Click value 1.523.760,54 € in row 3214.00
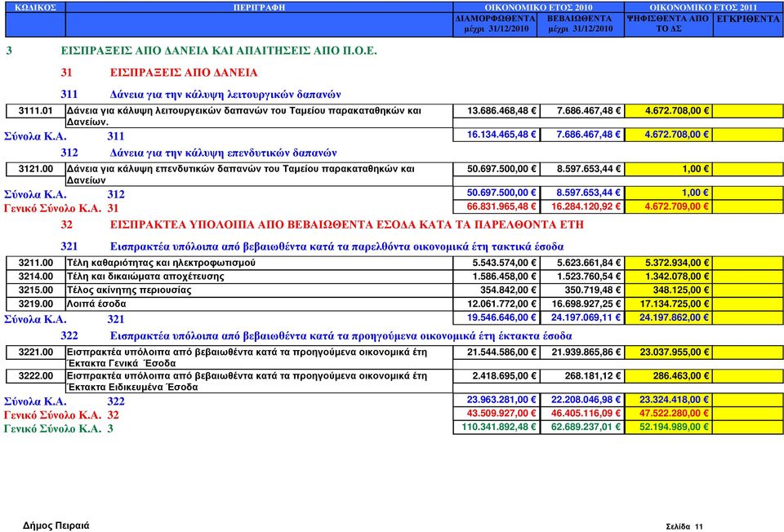784x532 pixels. (x=582, y=277)
